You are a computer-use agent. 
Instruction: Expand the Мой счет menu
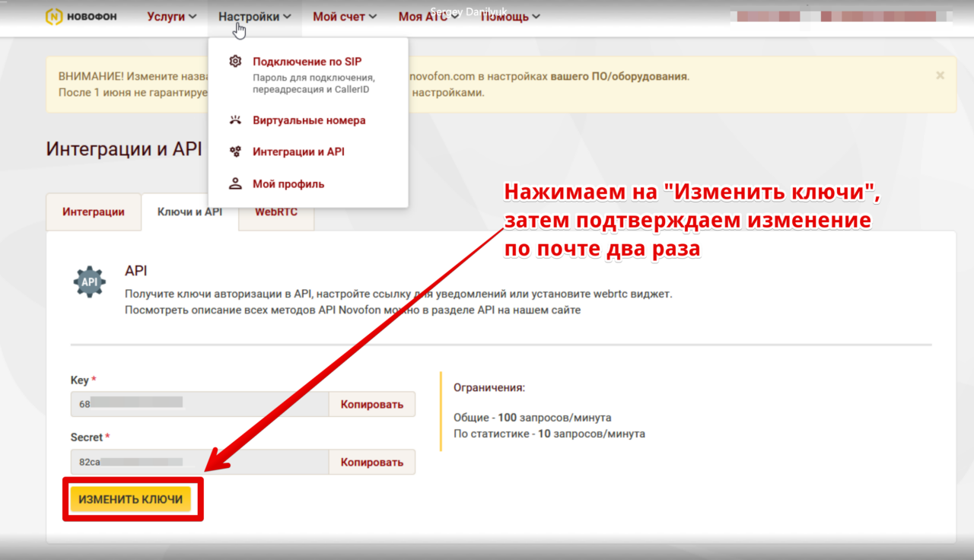click(345, 16)
